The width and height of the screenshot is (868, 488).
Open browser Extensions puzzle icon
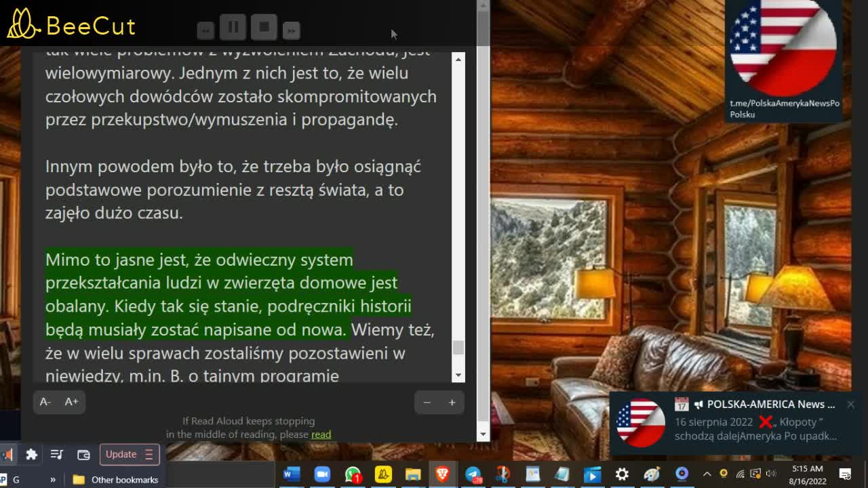tap(31, 454)
